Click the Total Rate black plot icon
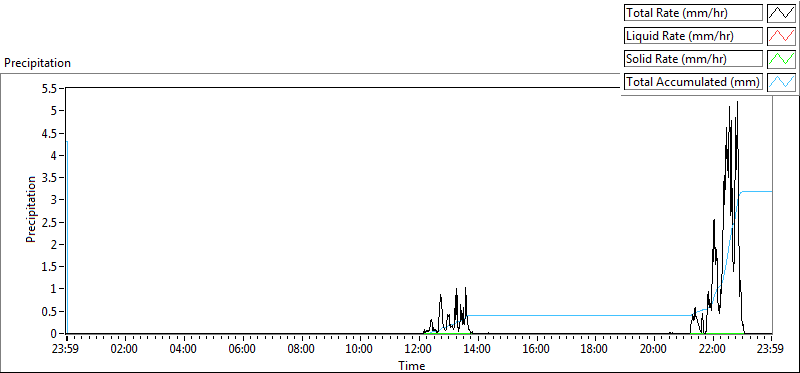Viewport: 800px width, 373px height. 781,13
